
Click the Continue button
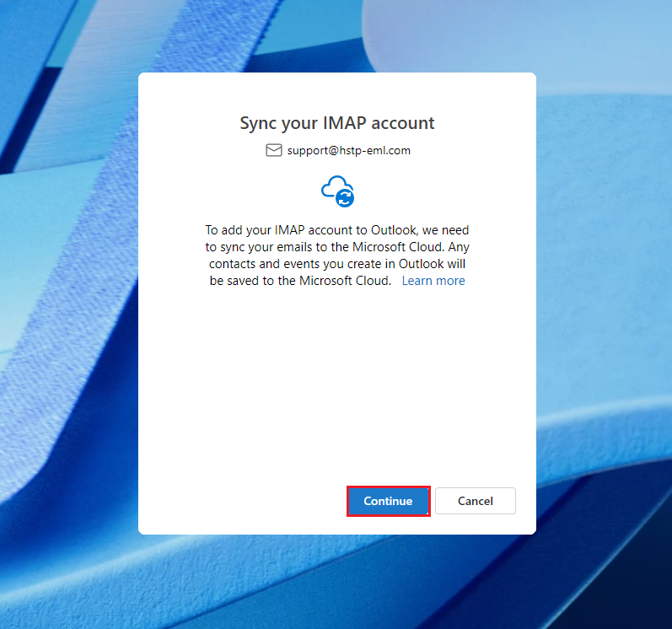click(388, 501)
